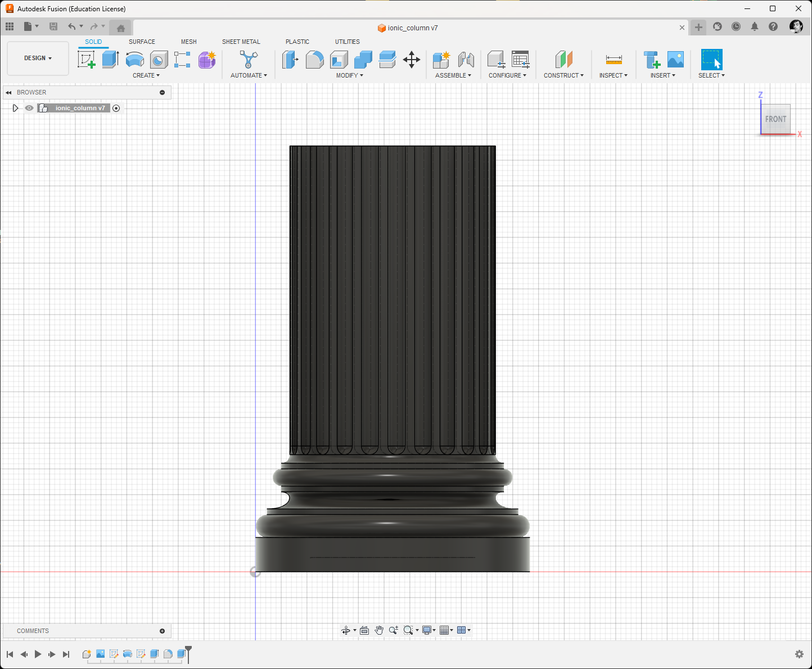The width and height of the screenshot is (812, 669).
Task: Open the Grid and Snaps dropdown
Action: click(x=446, y=630)
